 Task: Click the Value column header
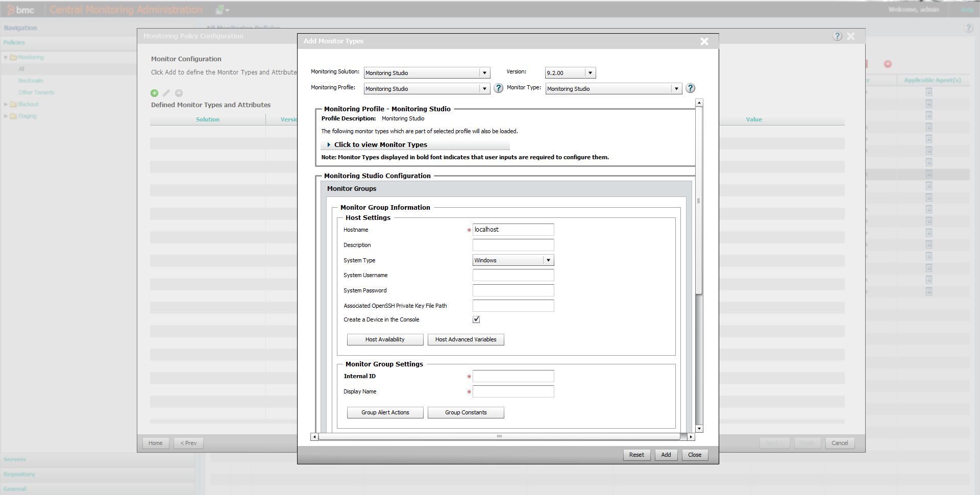point(754,119)
